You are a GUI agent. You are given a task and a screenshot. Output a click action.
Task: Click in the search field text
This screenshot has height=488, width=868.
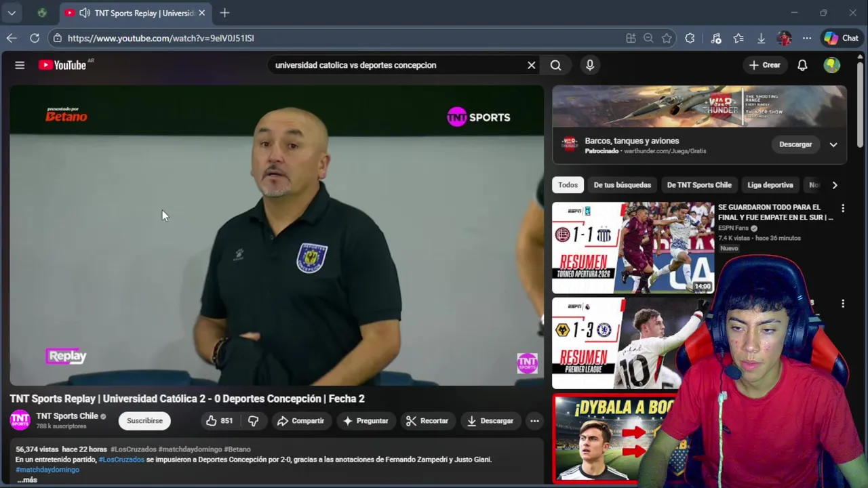[355, 65]
